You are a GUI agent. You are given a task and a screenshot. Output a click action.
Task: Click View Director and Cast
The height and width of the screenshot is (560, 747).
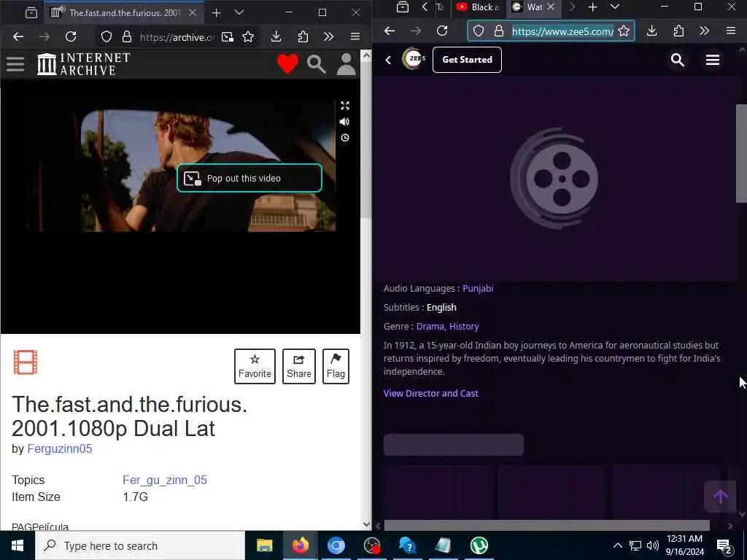pyautogui.click(x=430, y=393)
